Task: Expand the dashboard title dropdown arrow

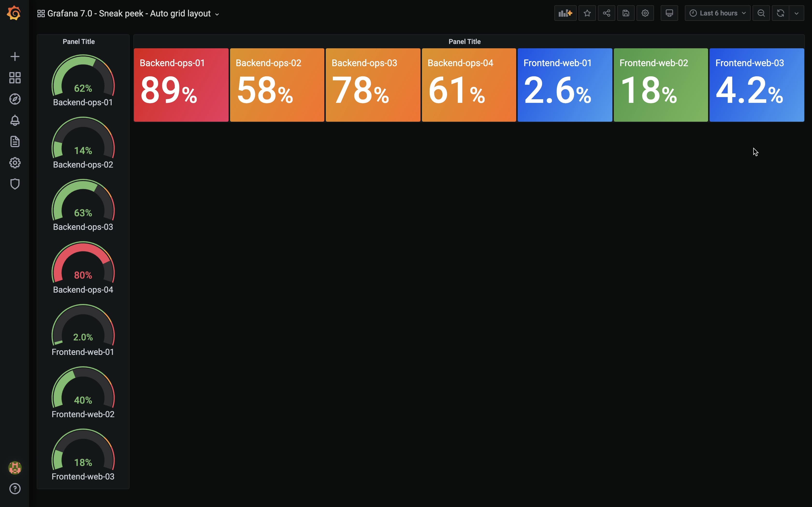Action: pos(217,14)
